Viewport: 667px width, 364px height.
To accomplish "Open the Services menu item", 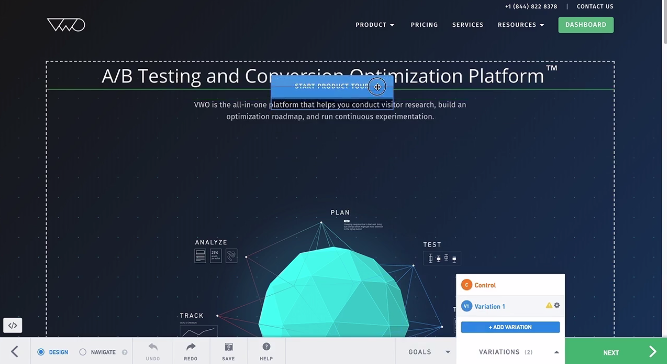I will (467, 25).
